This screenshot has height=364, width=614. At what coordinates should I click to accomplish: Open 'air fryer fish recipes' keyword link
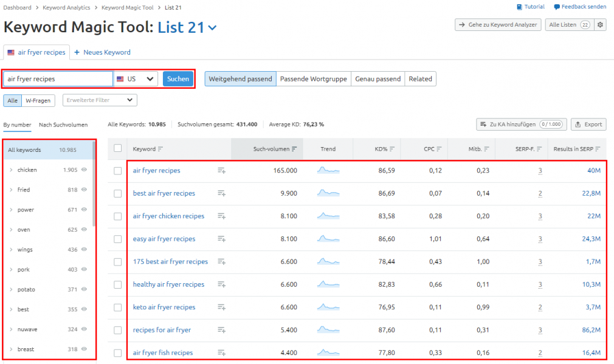pyautogui.click(x=163, y=352)
